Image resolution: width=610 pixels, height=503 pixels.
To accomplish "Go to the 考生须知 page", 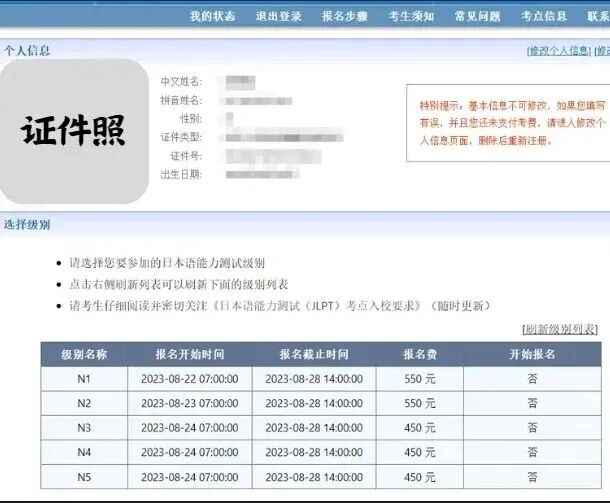I will [x=411, y=17].
